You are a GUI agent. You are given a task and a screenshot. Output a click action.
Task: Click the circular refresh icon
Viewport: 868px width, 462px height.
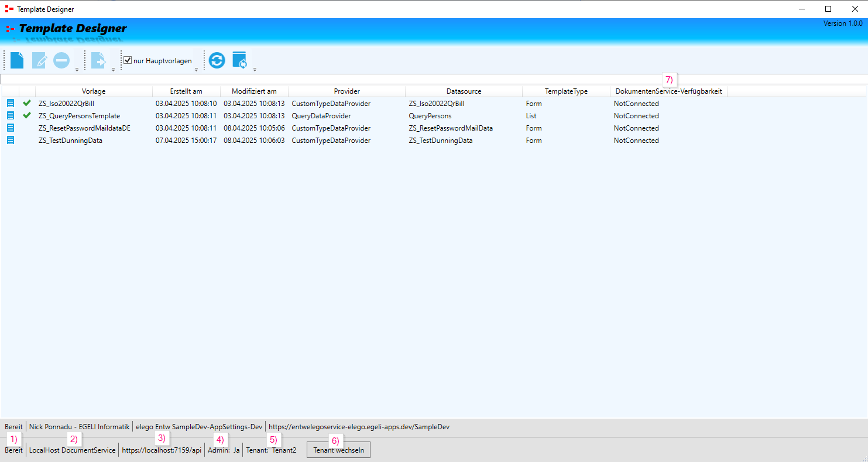click(217, 60)
